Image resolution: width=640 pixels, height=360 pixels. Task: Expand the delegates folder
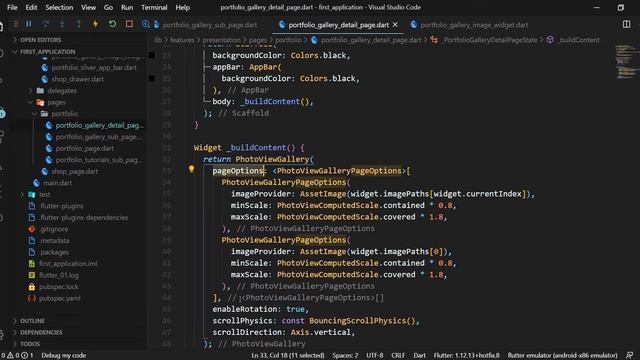click(62, 91)
